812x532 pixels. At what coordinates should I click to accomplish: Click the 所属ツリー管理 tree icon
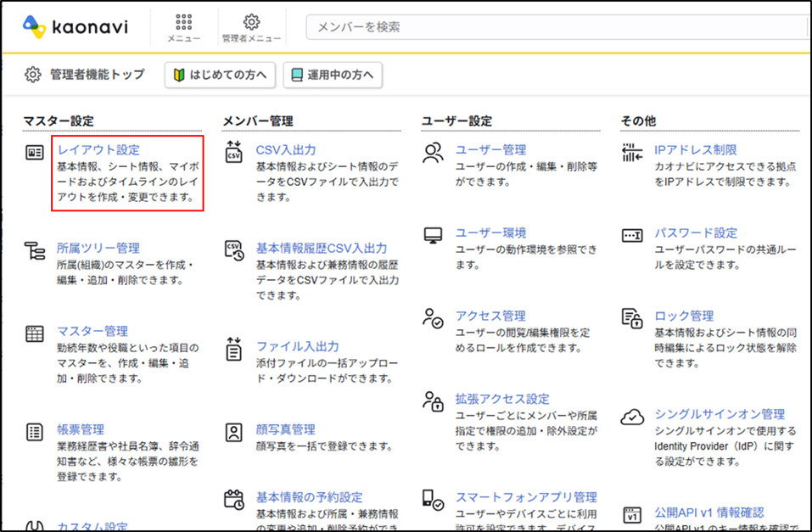click(35, 250)
